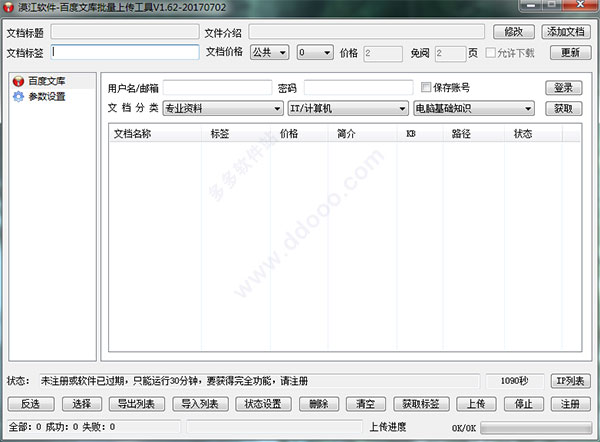This screenshot has width=600, height=442.
Task: Open 参数设置 in the left panel
Action: [x=47, y=97]
